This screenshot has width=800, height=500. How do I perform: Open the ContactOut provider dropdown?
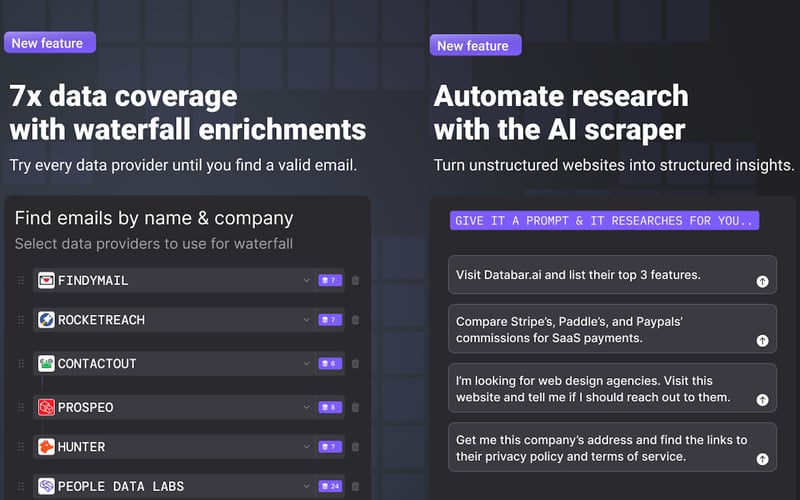coord(306,364)
